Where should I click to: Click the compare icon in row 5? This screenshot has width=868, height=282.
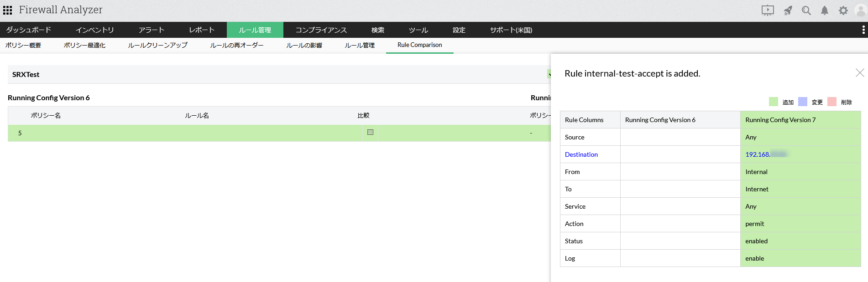pos(370,133)
